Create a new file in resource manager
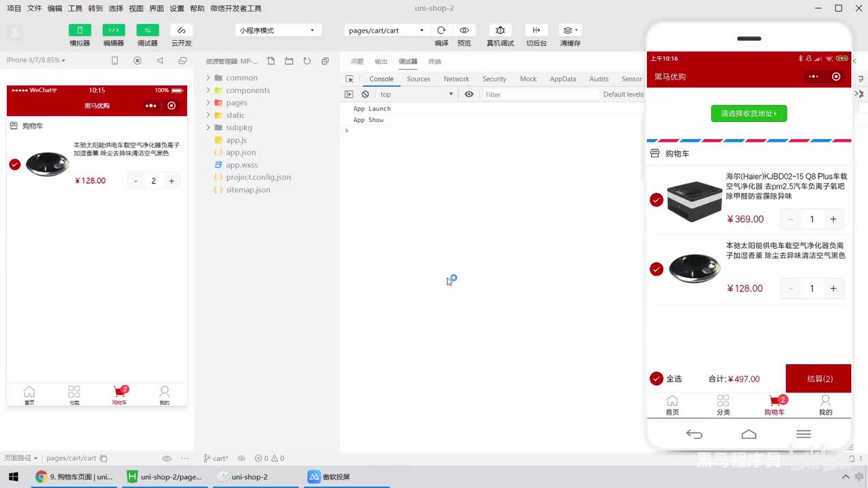This screenshot has height=488, width=868. 271,61
